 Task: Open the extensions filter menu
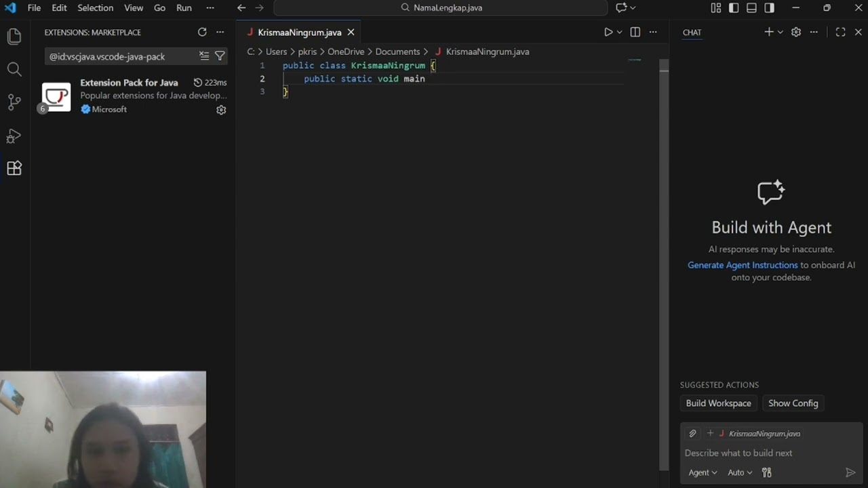(x=220, y=56)
